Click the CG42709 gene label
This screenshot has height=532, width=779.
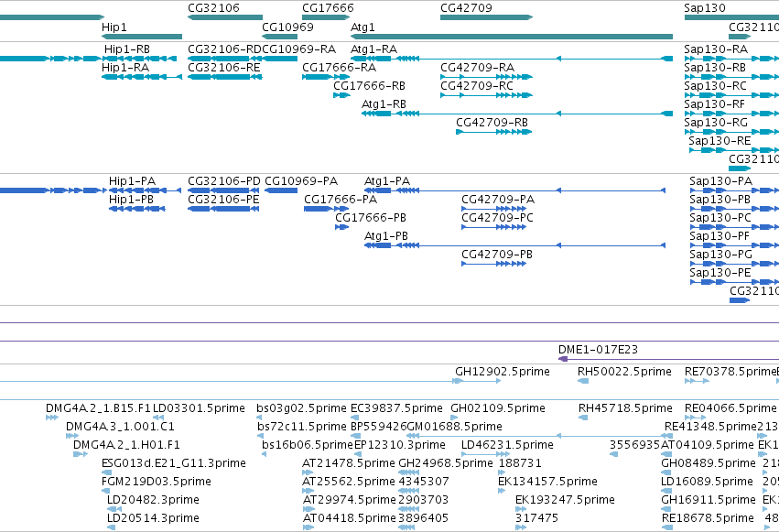coord(466,8)
